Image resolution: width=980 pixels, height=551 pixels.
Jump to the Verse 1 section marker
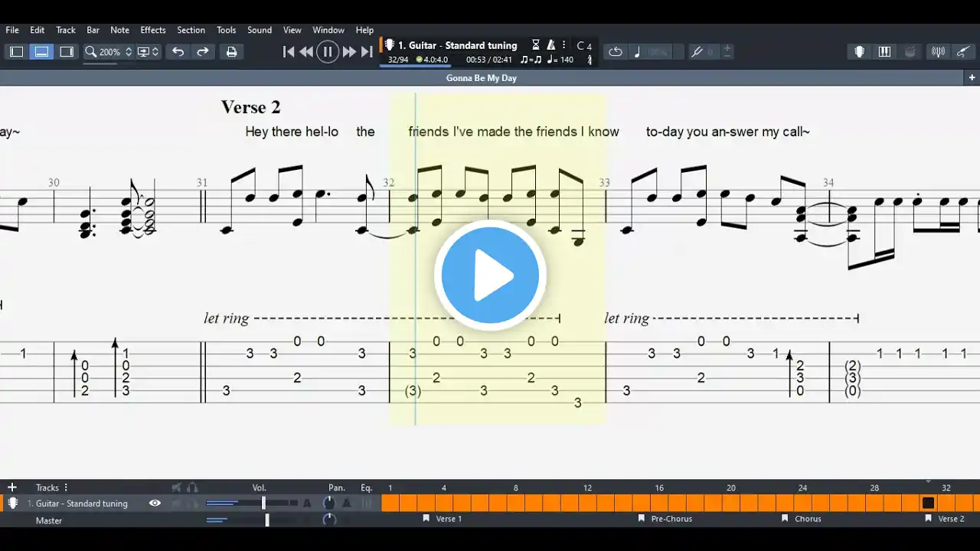(x=443, y=519)
